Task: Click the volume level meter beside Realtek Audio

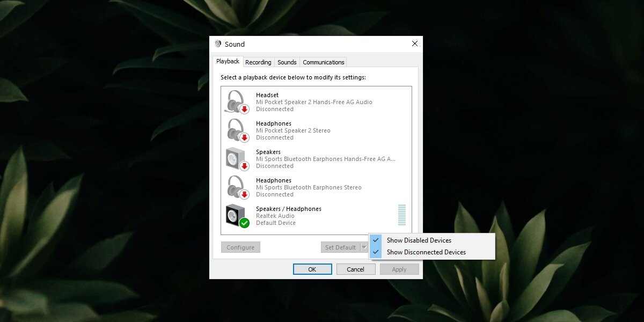Action: pos(401,215)
